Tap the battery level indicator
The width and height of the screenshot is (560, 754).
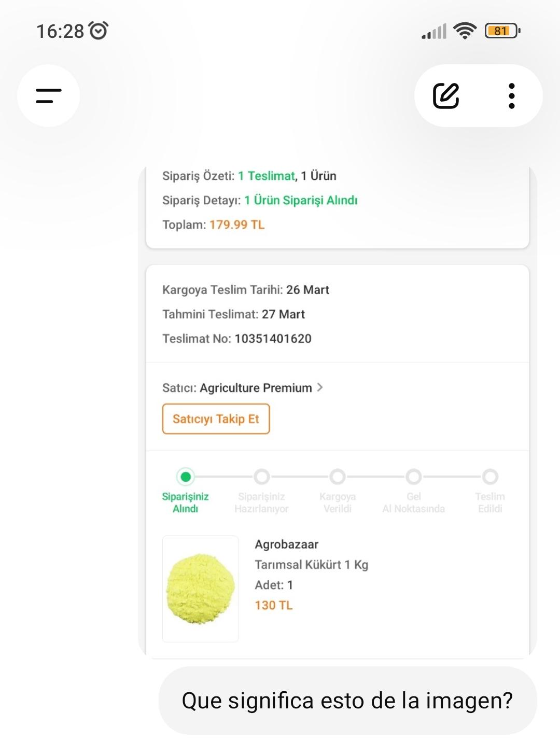[501, 31]
